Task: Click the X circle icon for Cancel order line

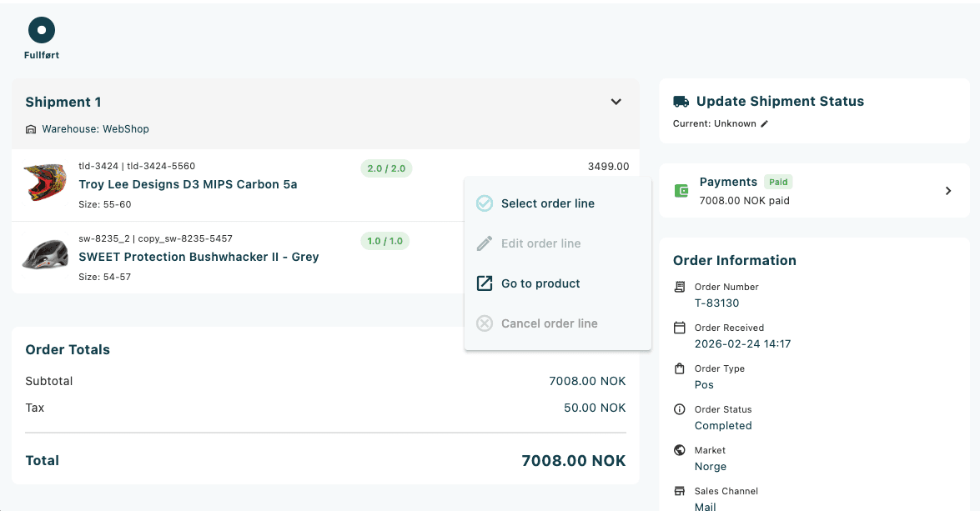Action: [x=485, y=323]
